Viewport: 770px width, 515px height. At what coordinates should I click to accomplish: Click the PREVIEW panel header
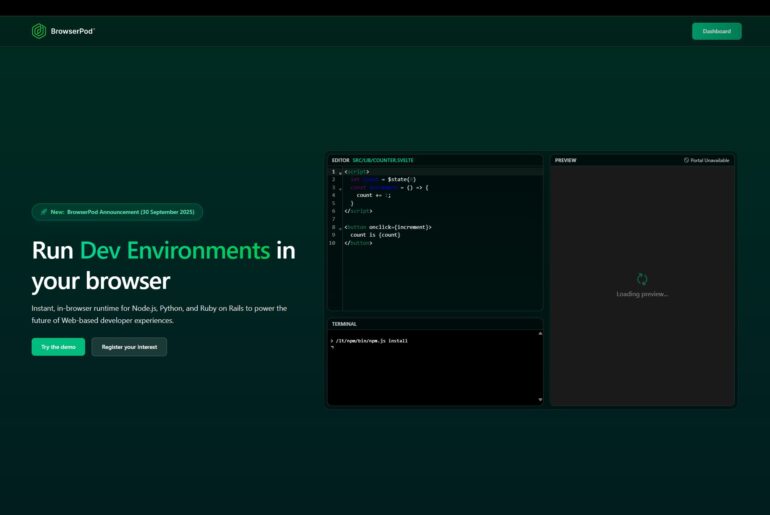[x=565, y=160]
